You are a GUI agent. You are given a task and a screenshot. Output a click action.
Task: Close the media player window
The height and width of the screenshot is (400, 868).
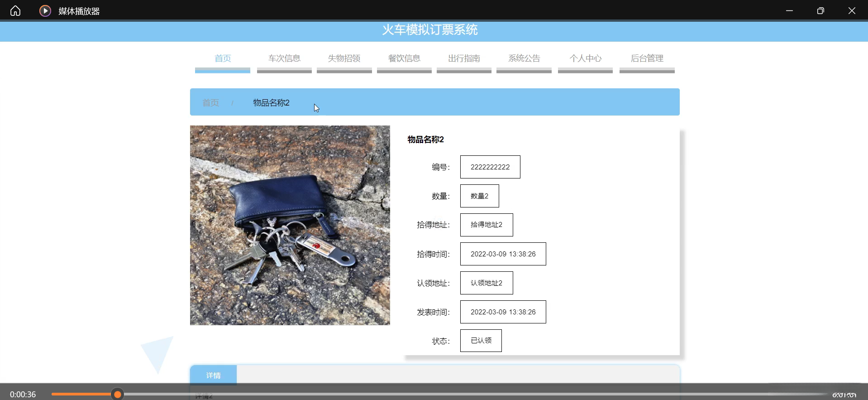point(852,10)
